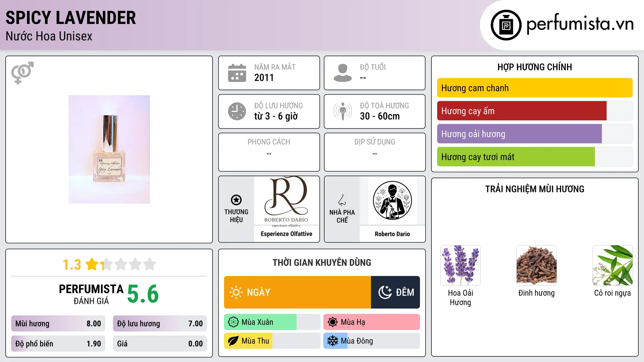The height and width of the screenshot is (362, 644).
Task: Click the Hợp Hương Chính heading
Action: click(x=535, y=67)
